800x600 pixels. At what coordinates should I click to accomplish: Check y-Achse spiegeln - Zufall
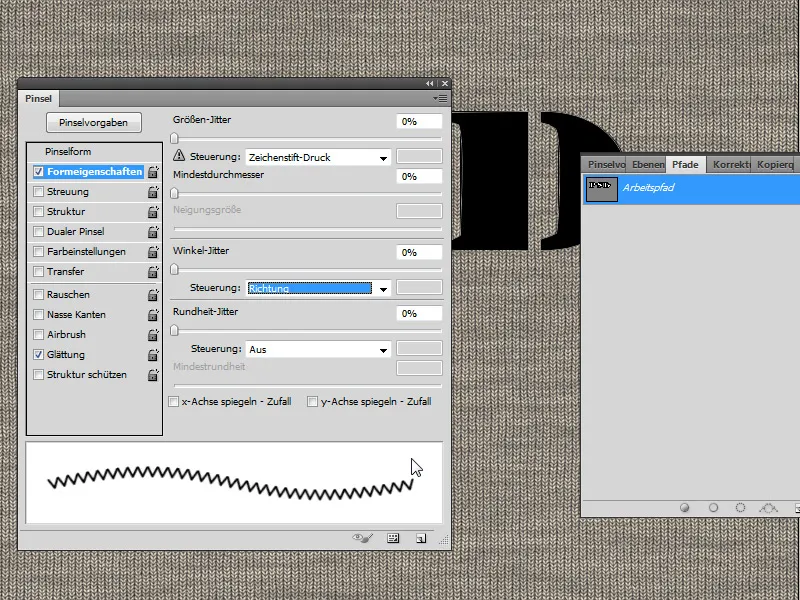coord(312,402)
